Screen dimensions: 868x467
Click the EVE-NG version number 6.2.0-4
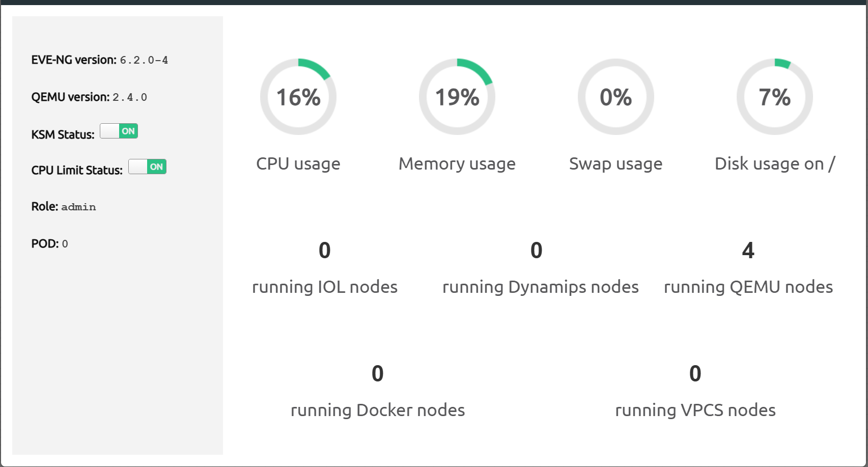tap(144, 61)
